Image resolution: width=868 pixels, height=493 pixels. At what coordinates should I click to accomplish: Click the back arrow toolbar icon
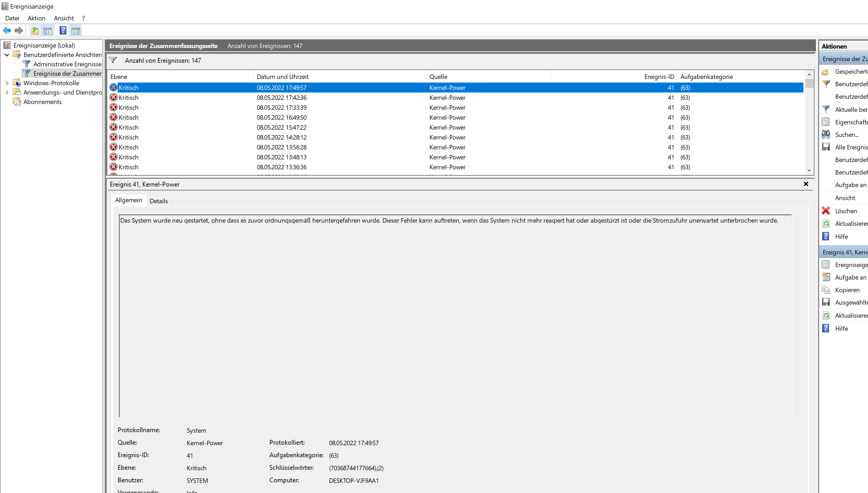(7, 31)
